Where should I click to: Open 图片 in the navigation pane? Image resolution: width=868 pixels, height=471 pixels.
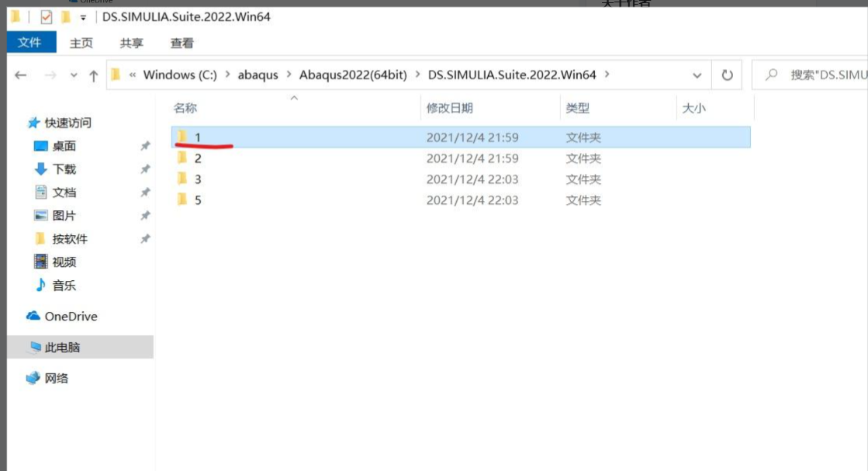click(64, 216)
